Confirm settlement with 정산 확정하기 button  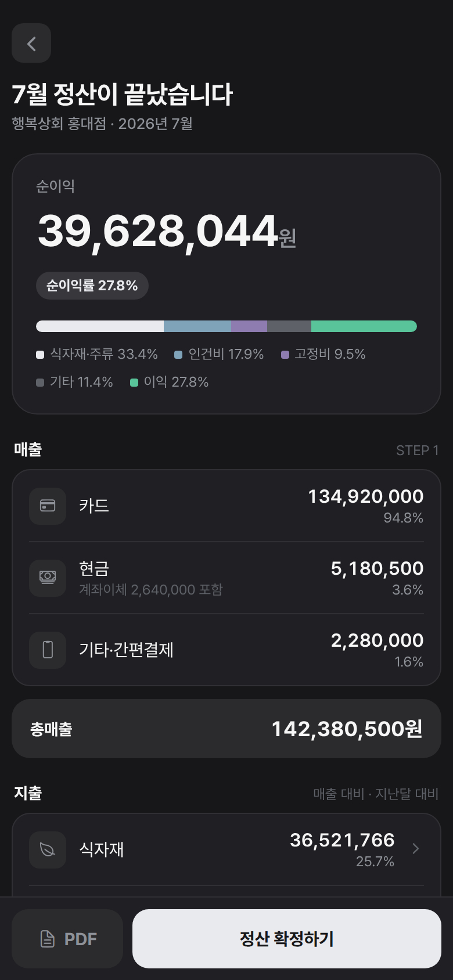[x=287, y=939]
